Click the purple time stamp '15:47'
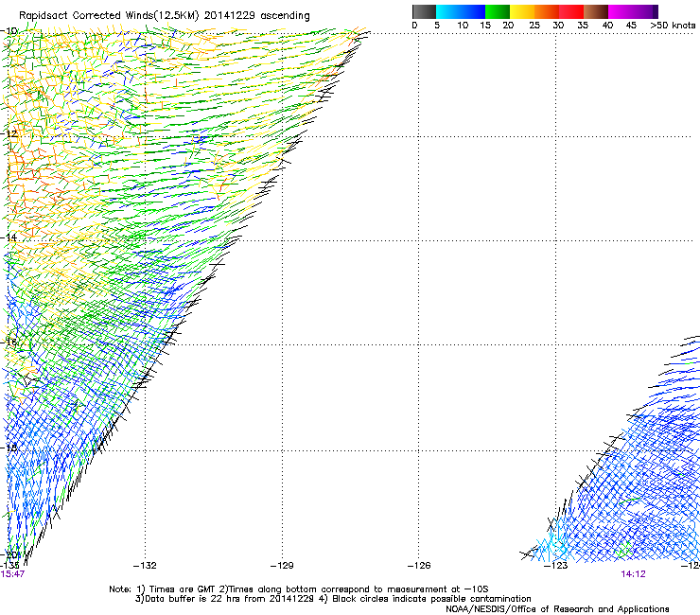 coord(12,574)
